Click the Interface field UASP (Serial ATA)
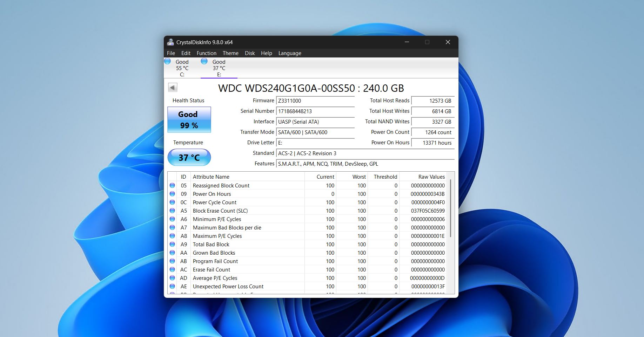 (315, 122)
